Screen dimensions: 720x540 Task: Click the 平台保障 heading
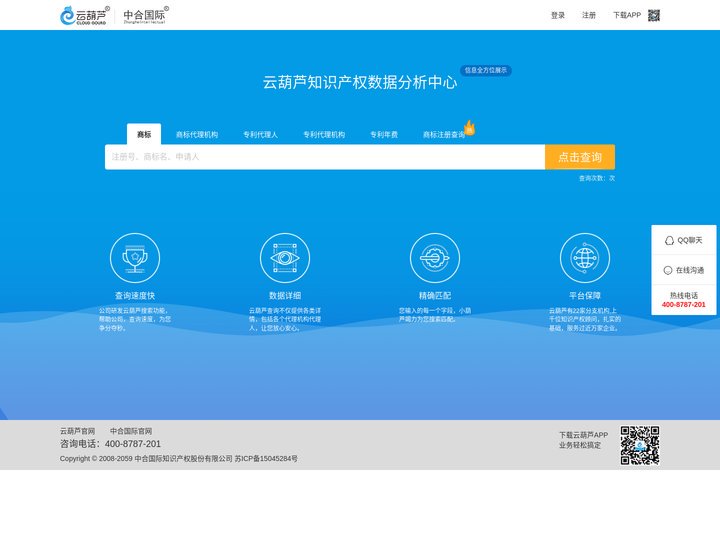pyautogui.click(x=585, y=295)
